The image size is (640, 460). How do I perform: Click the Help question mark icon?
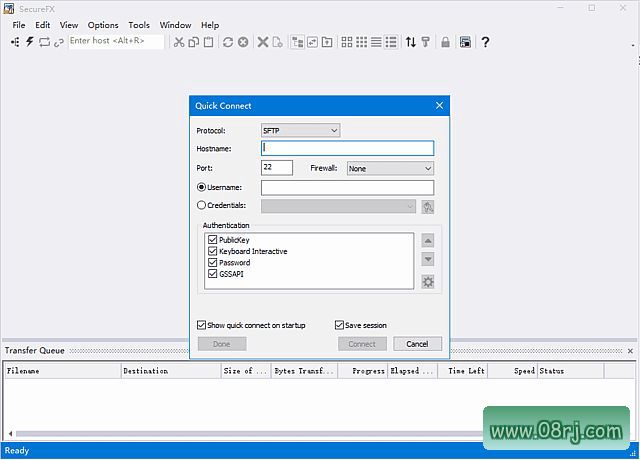pos(485,42)
